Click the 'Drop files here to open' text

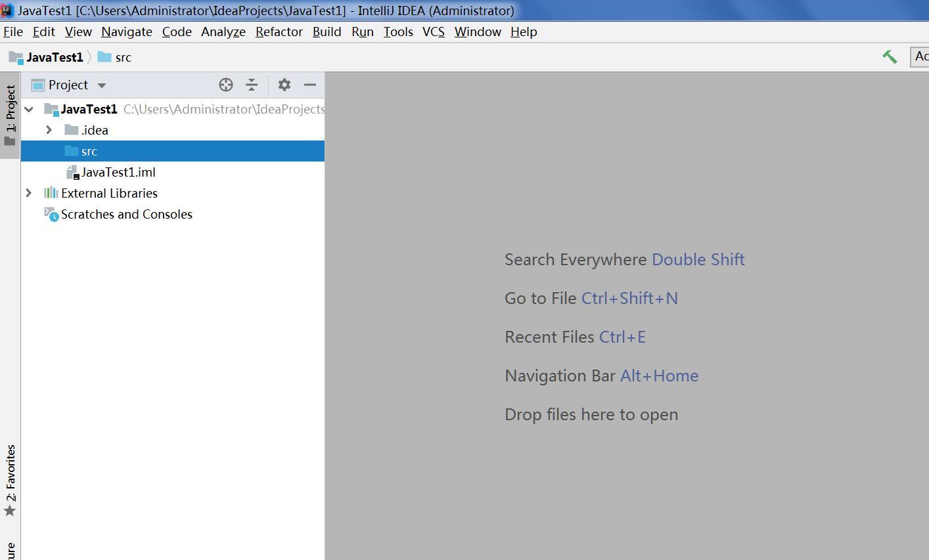click(591, 414)
